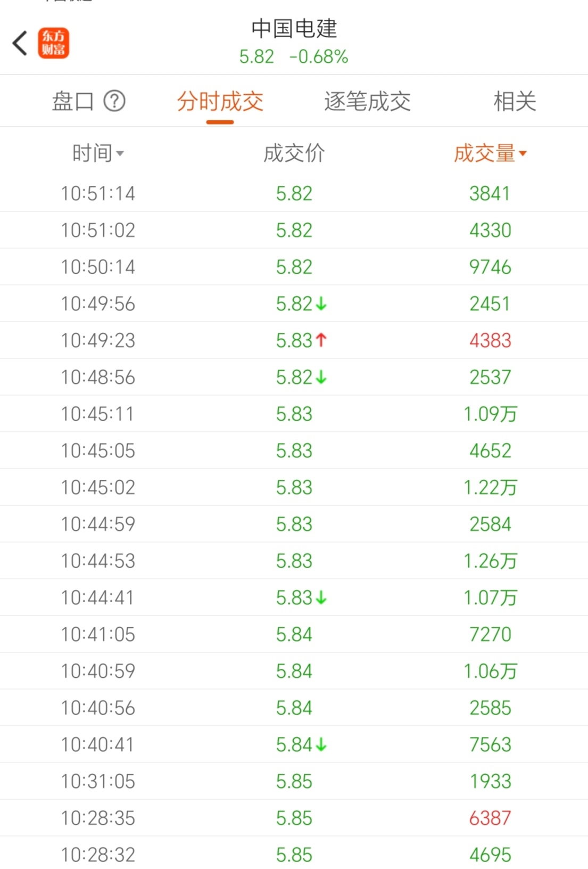
Task: Tap the 成交价 column header
Action: coord(294,153)
